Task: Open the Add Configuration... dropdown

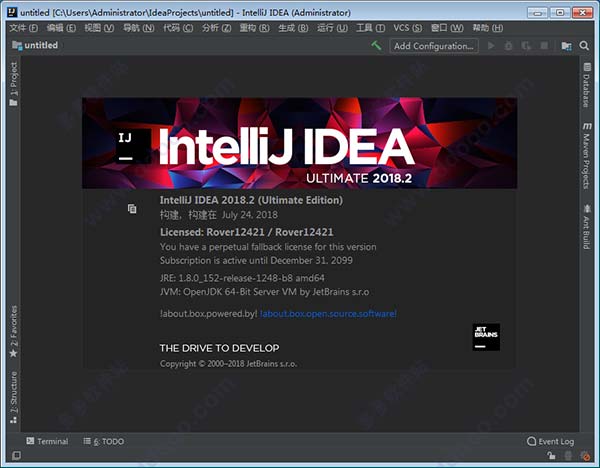Action: pos(434,46)
